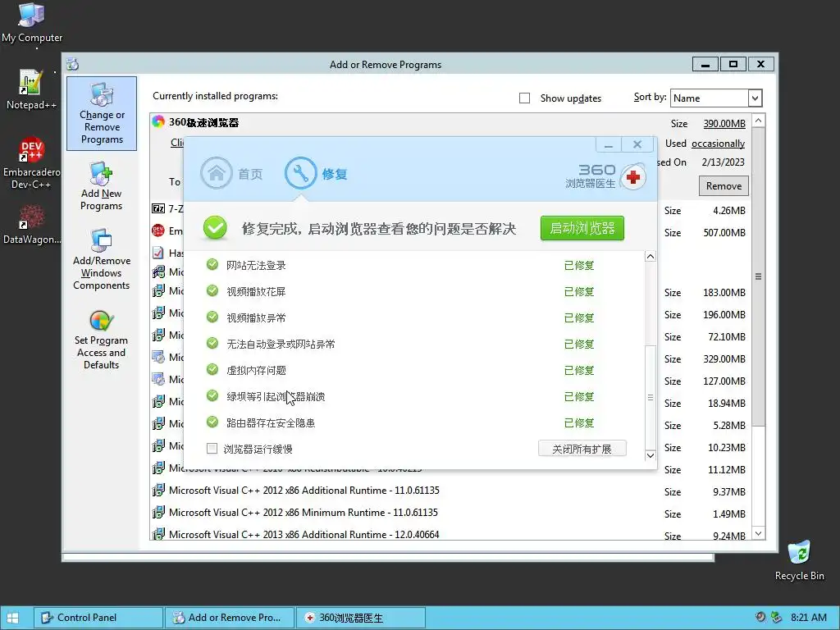Screen dimensions: 840x630
Task: Click green check beside 视频播放花屏
Action: click(212, 290)
